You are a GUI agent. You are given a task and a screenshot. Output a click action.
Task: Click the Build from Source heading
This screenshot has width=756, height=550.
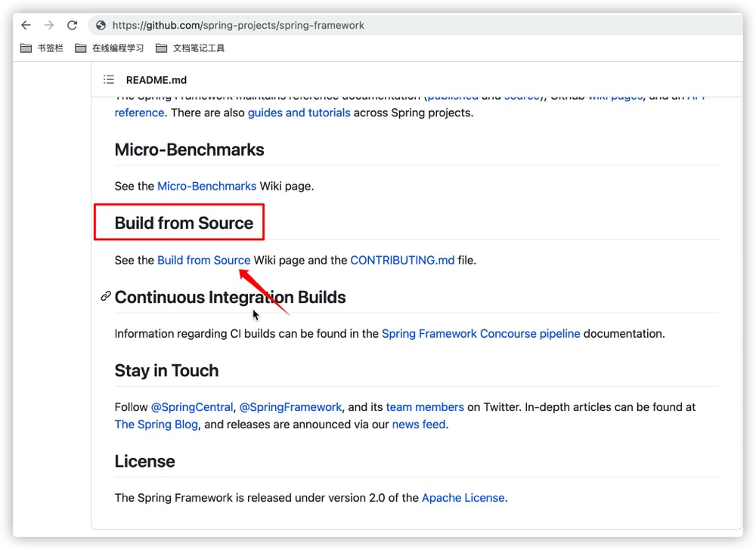(184, 223)
